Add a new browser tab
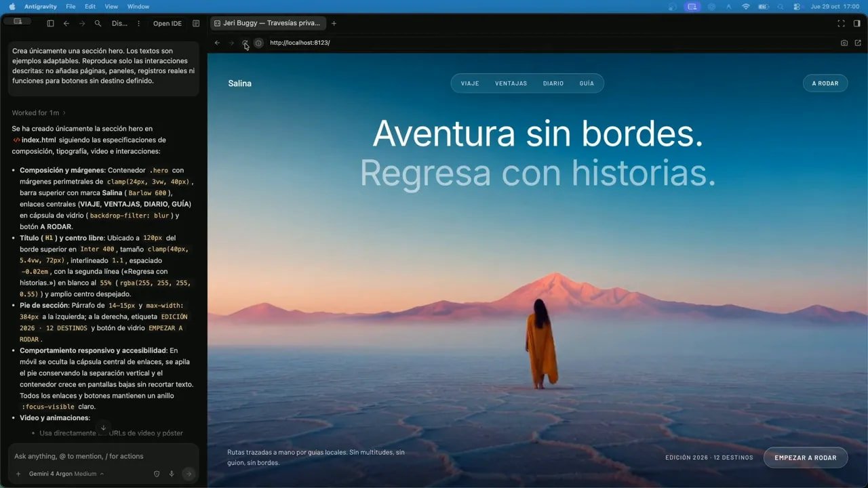 (334, 23)
